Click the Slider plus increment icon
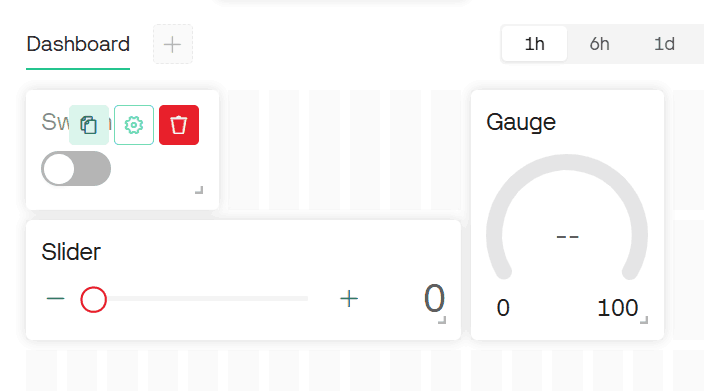This screenshot has height=391, width=704. click(349, 299)
